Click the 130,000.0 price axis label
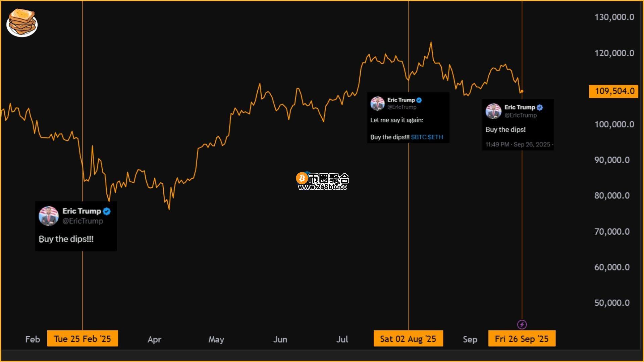Image resolution: width=644 pixels, height=362 pixels. [x=614, y=17]
